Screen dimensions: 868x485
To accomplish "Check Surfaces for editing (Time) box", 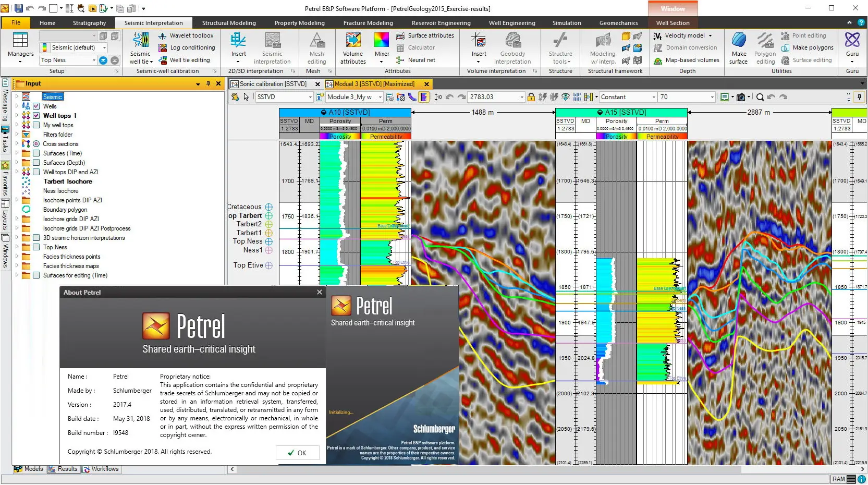I will click(x=36, y=275).
